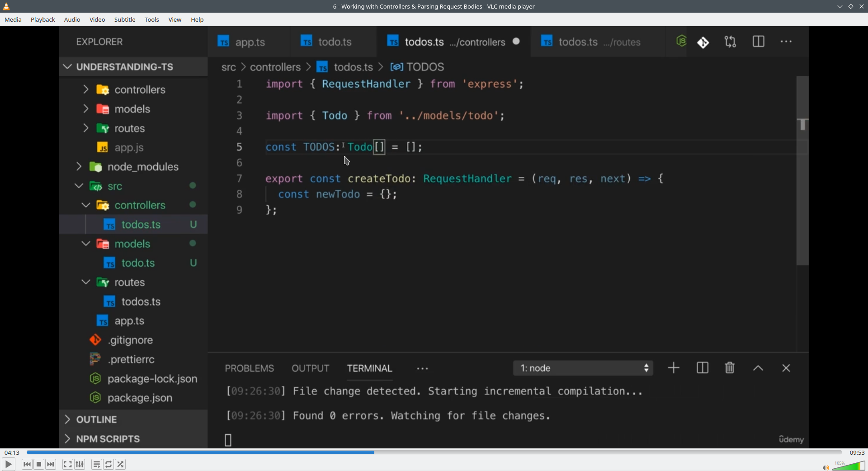This screenshot has height=471, width=868.
Task: Open the '1: node' terminal dropdown
Action: coord(583,368)
